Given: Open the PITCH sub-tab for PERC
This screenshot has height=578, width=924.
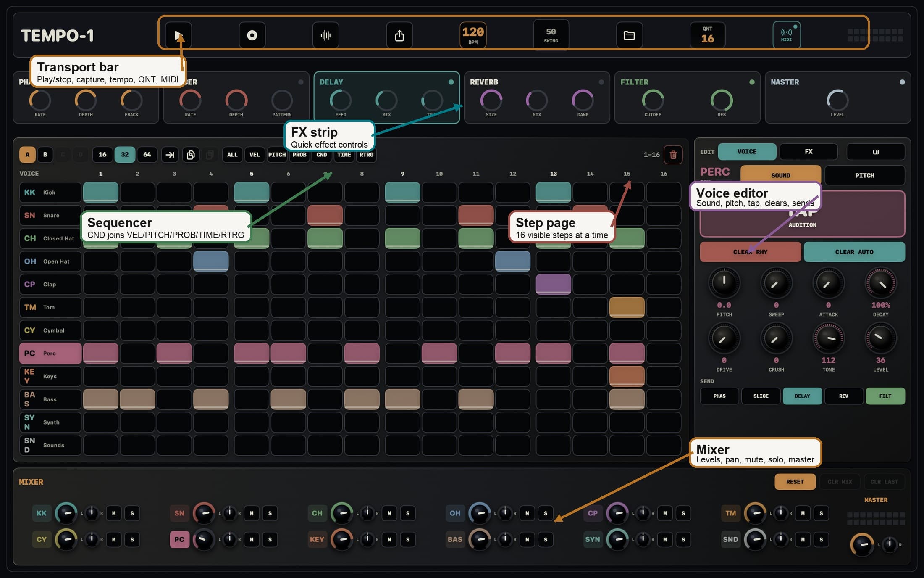Looking at the screenshot, I should pos(864,175).
